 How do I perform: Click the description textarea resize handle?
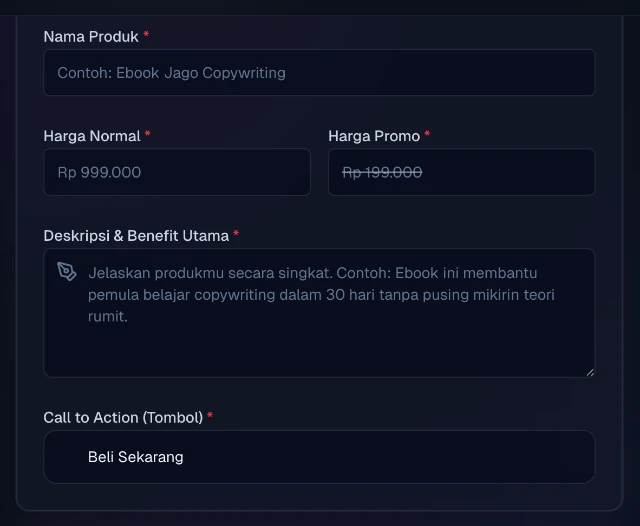tap(589, 371)
